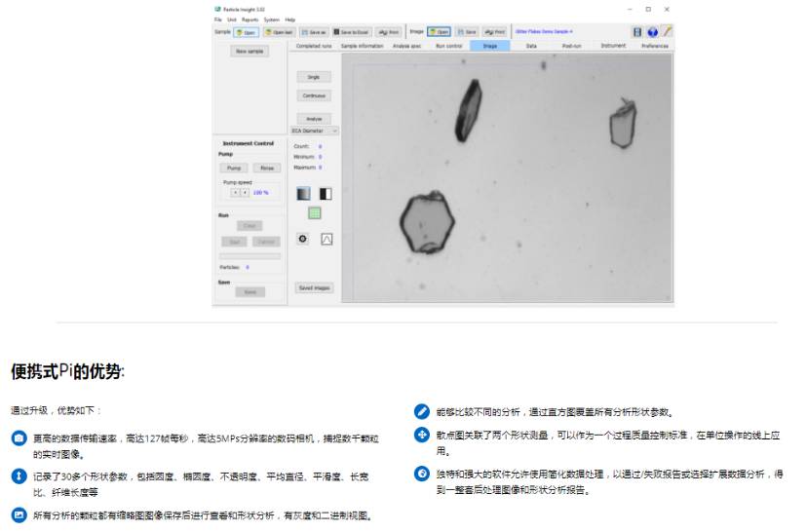
Task: Decrease pump speed with left stepper
Action: pyautogui.click(x=235, y=192)
